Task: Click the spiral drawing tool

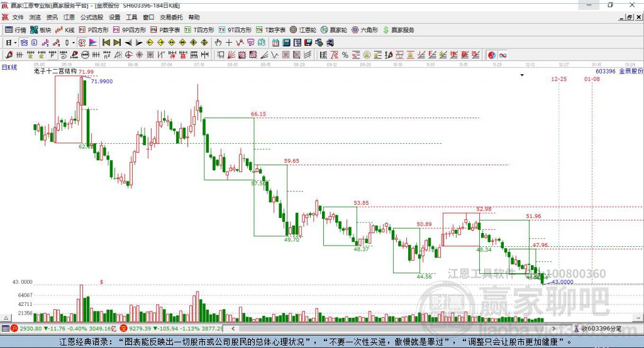Action: point(63,55)
